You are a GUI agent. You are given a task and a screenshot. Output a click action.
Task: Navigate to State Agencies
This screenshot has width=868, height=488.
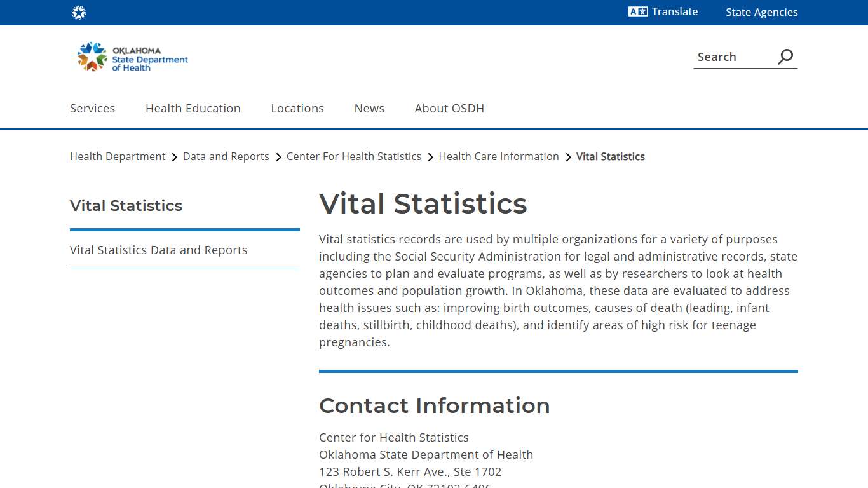[761, 12]
